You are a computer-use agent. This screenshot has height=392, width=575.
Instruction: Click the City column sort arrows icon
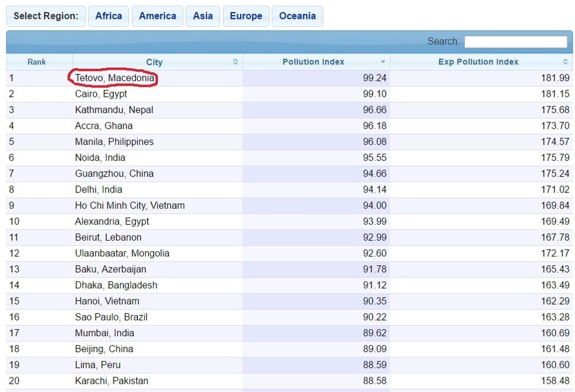(x=235, y=62)
